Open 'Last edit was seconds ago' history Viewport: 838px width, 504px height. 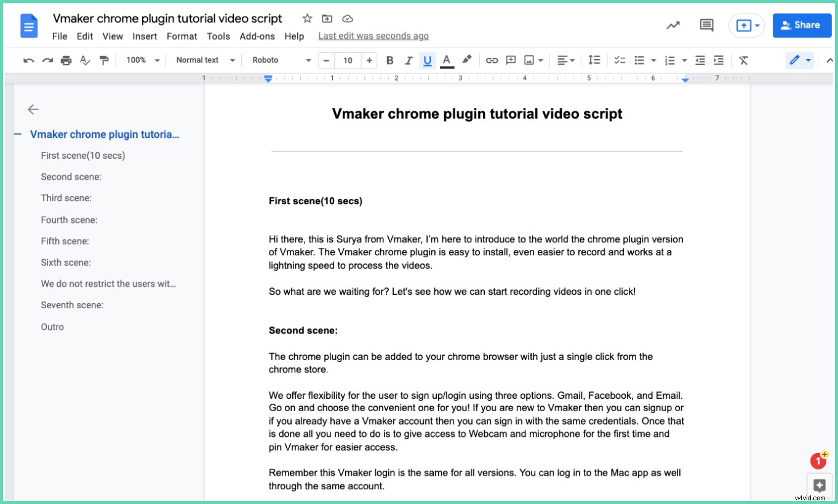pos(373,36)
